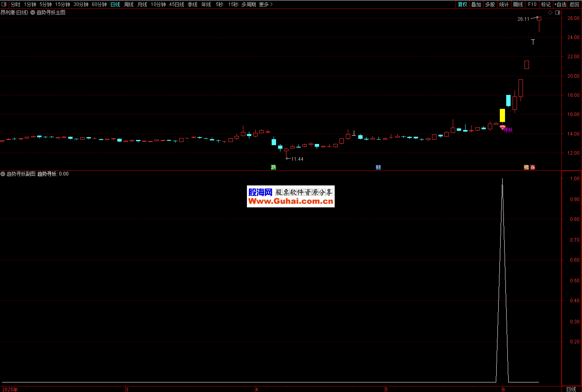Viewport: 582px width, 392px height.
Task: Click the 标记 mark button
Action: [x=546, y=4]
